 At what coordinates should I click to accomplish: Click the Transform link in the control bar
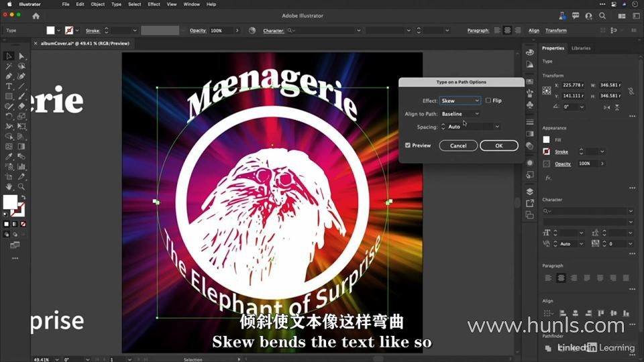556,30
